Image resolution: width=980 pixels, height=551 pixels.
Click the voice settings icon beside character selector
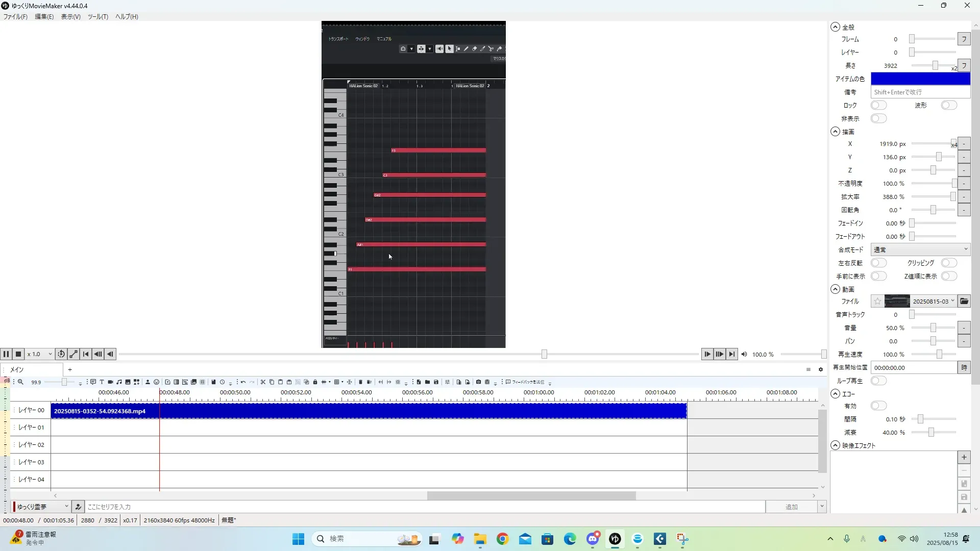pos(78,507)
